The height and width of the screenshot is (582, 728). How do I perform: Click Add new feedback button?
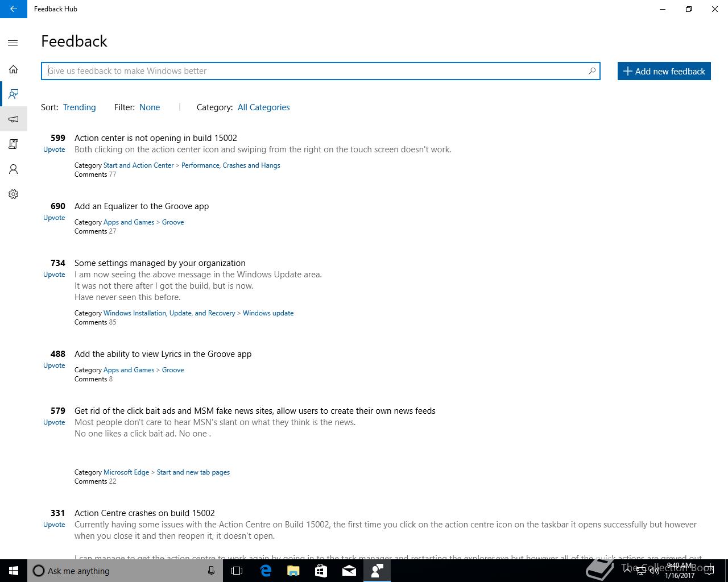(664, 71)
